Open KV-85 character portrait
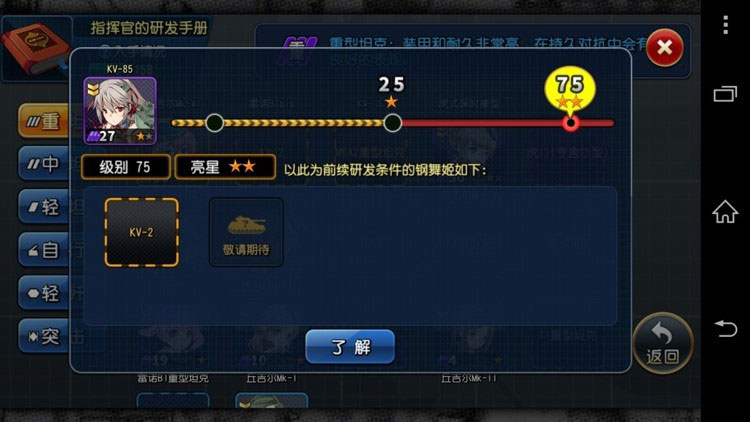Viewport: 750px width, 422px height. [x=120, y=111]
